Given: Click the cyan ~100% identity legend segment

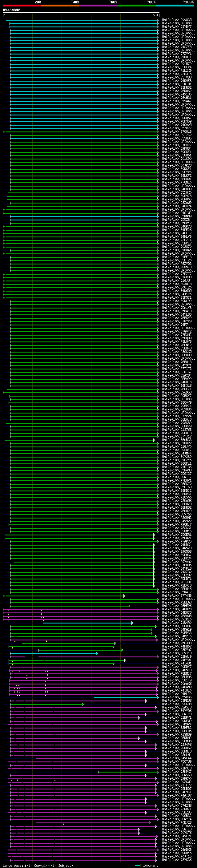Looking at the screenshot, I should tap(175, 6).
